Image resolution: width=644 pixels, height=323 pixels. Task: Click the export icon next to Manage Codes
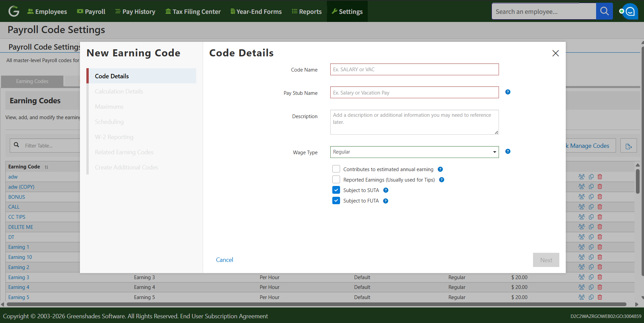point(628,146)
